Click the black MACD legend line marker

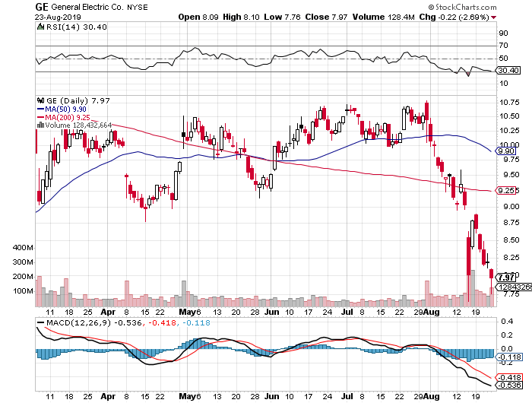tap(40, 322)
